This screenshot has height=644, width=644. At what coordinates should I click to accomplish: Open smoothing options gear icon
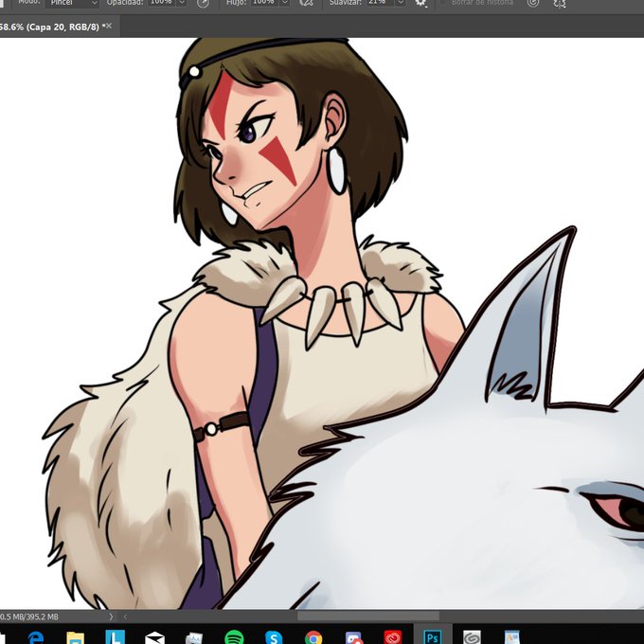click(420, 3)
